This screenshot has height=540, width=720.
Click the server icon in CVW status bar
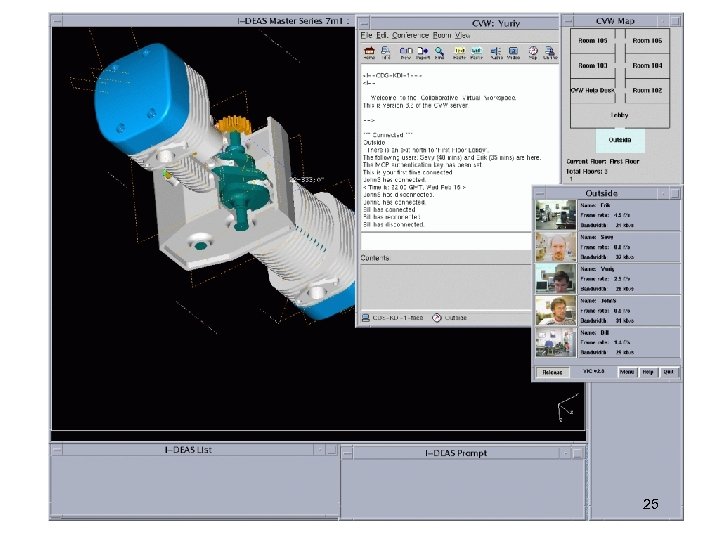366,317
